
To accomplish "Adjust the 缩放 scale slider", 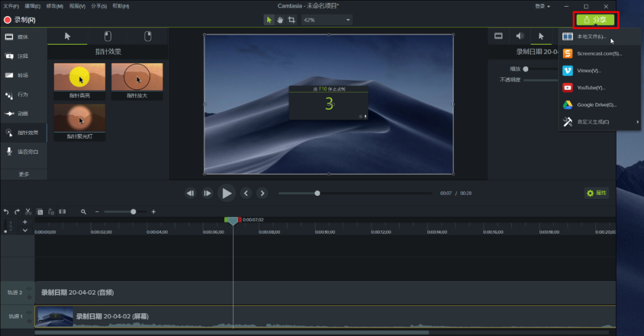I will coord(526,69).
